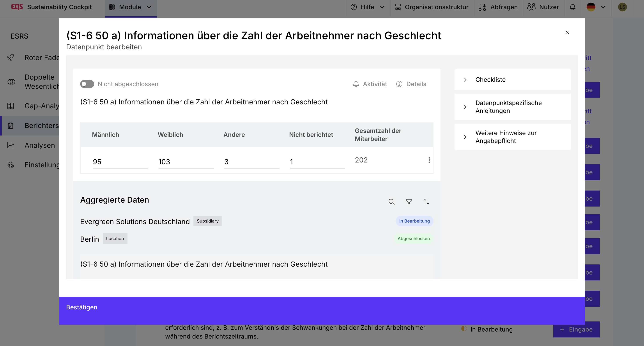This screenshot has height=346, width=644.
Task: Click the notification bell in top bar
Action: tap(573, 7)
